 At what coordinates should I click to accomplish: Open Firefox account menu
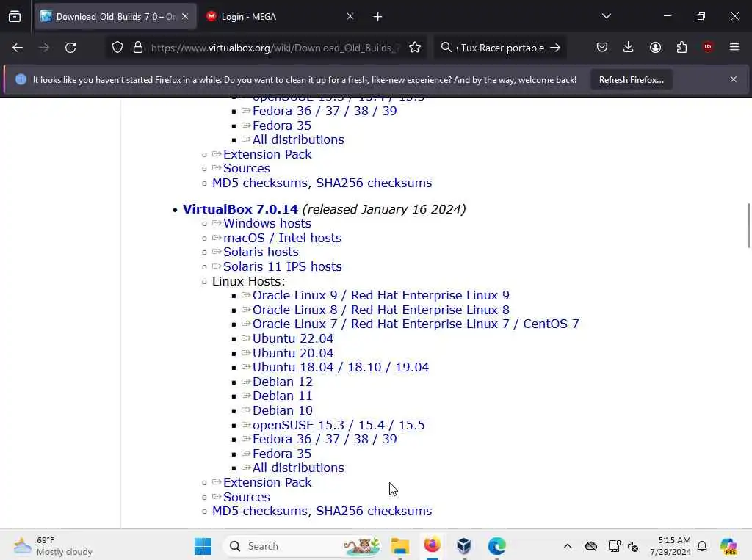656,48
